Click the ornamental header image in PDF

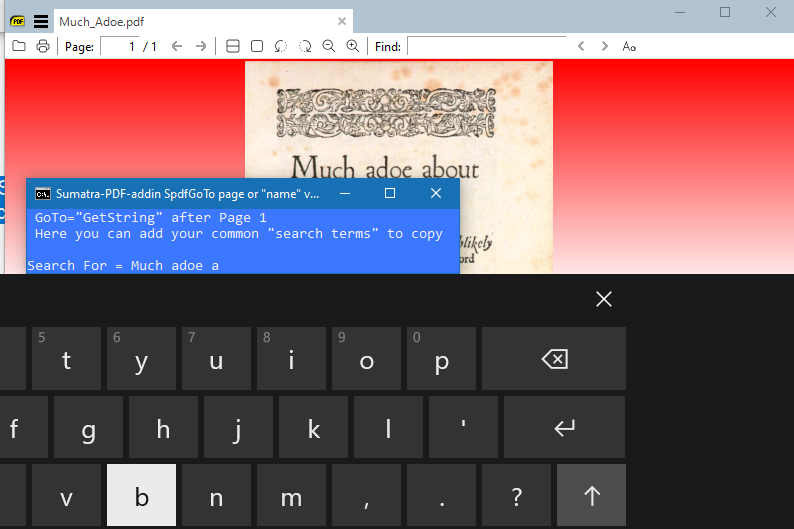click(x=386, y=113)
